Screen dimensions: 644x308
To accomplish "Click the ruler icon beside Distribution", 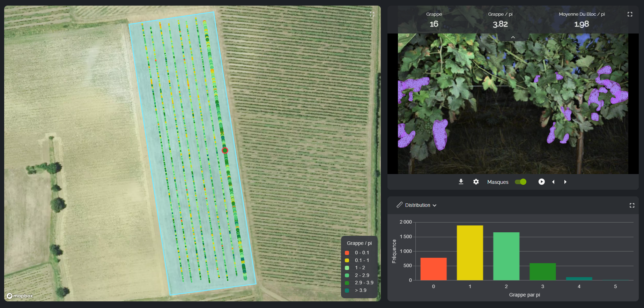I will pyautogui.click(x=399, y=205).
